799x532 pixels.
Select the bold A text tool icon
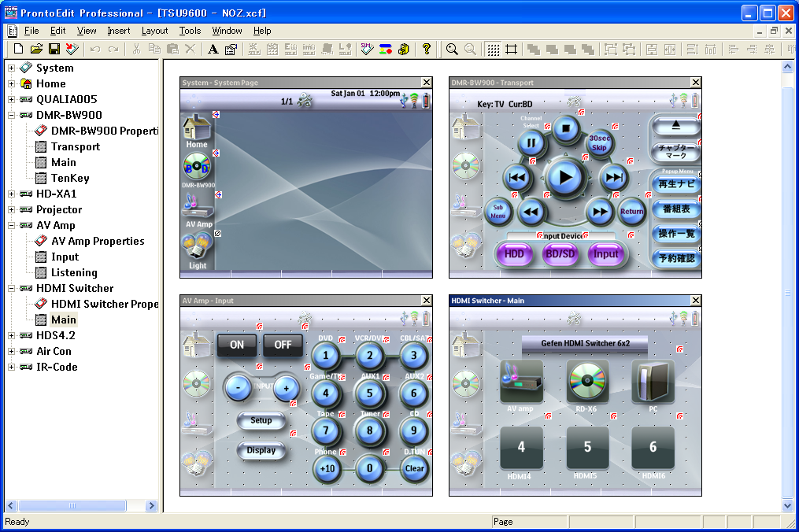pyautogui.click(x=213, y=50)
